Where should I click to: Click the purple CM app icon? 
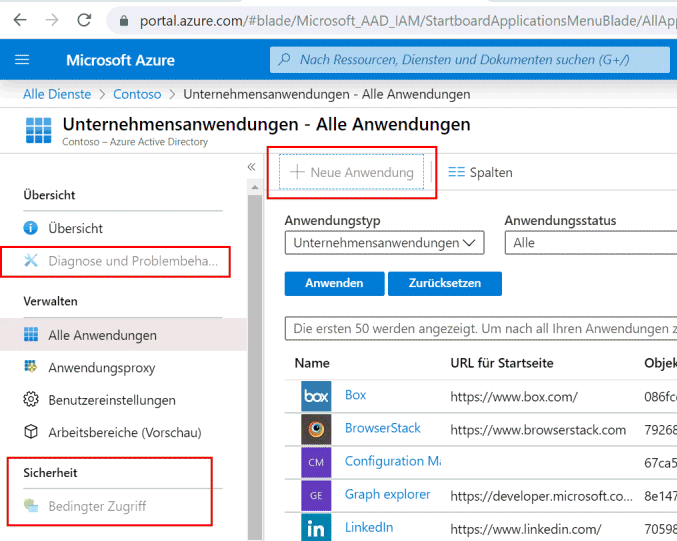316,462
